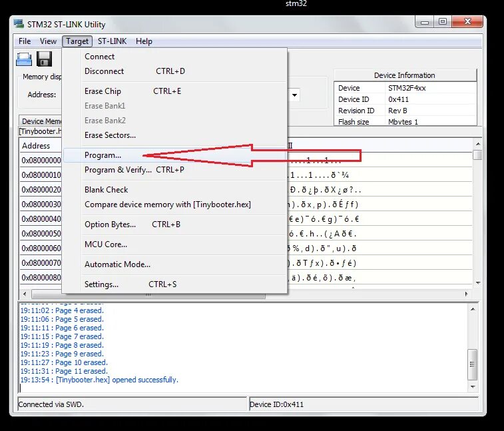The width and height of the screenshot is (504, 431).
Task: Click memory grid right scroll arrow
Action: point(467,294)
